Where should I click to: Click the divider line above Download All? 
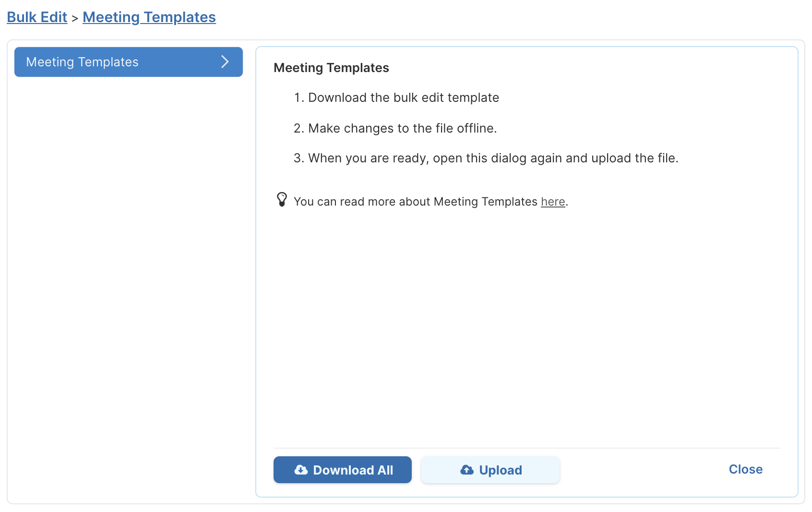pos(527,448)
